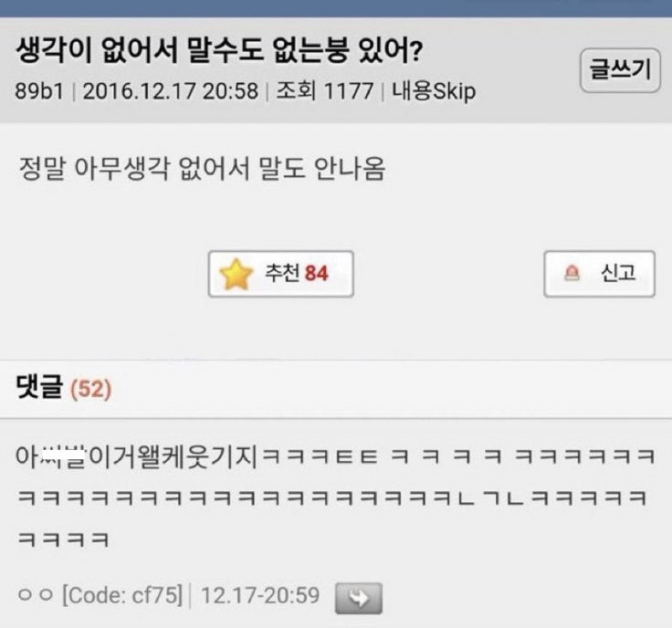
Task: Open the post title 생각이 없어서 말수도 없는붕 있어?
Action: point(219,50)
